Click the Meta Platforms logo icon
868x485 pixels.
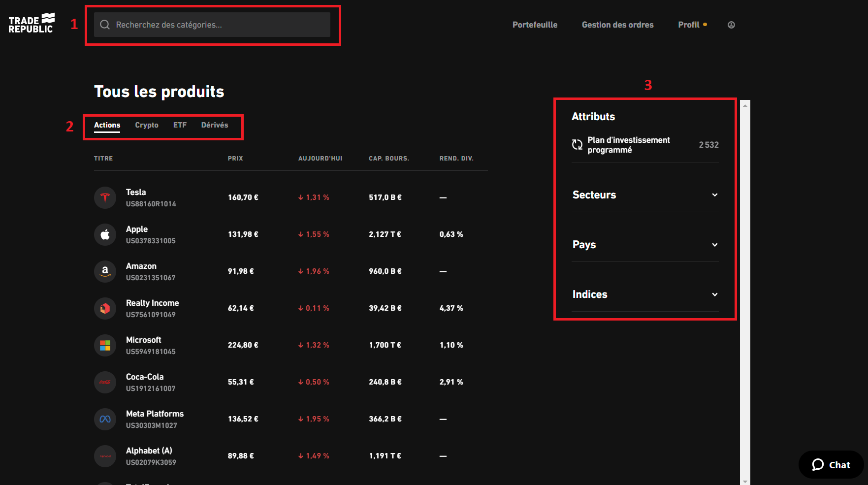click(x=105, y=419)
